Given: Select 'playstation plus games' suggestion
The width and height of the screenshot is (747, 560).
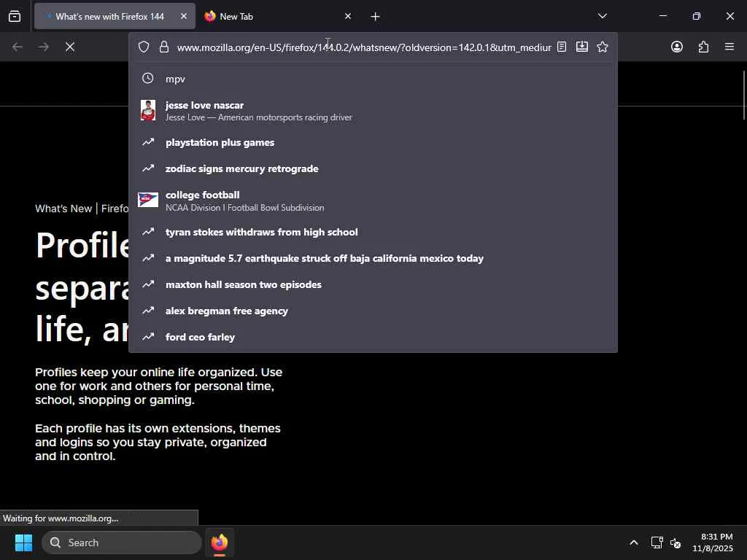Looking at the screenshot, I should [x=373, y=142].
